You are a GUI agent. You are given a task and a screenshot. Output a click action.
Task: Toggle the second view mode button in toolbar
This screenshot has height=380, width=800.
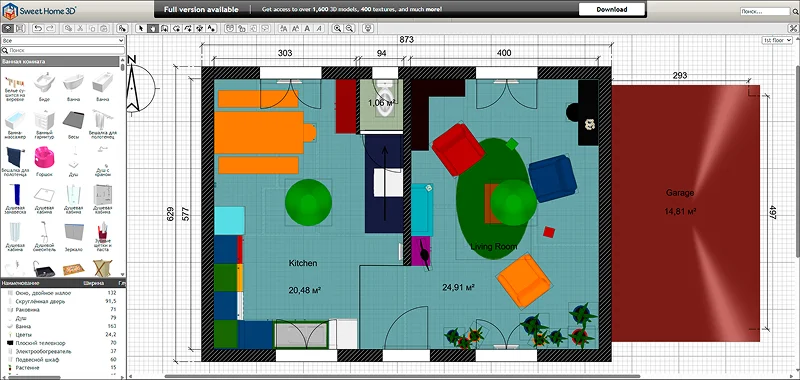coord(20,29)
